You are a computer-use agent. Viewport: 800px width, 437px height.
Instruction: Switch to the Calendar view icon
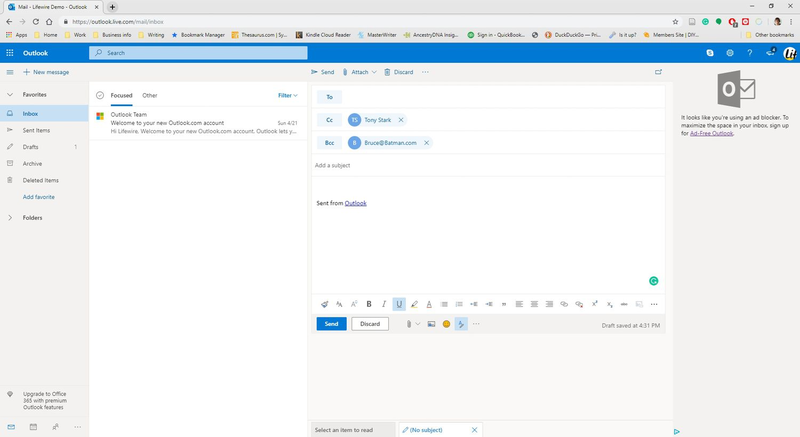(33, 427)
